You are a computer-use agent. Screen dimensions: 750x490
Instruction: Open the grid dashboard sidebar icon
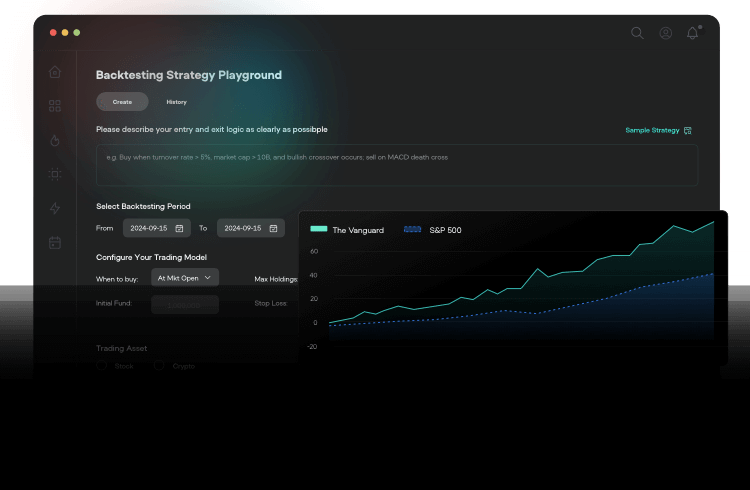coord(55,106)
